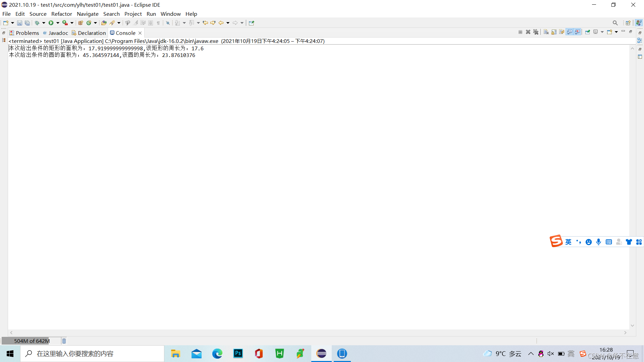Toggle Show Console on Standard Out change
644x362 pixels.
point(570,32)
